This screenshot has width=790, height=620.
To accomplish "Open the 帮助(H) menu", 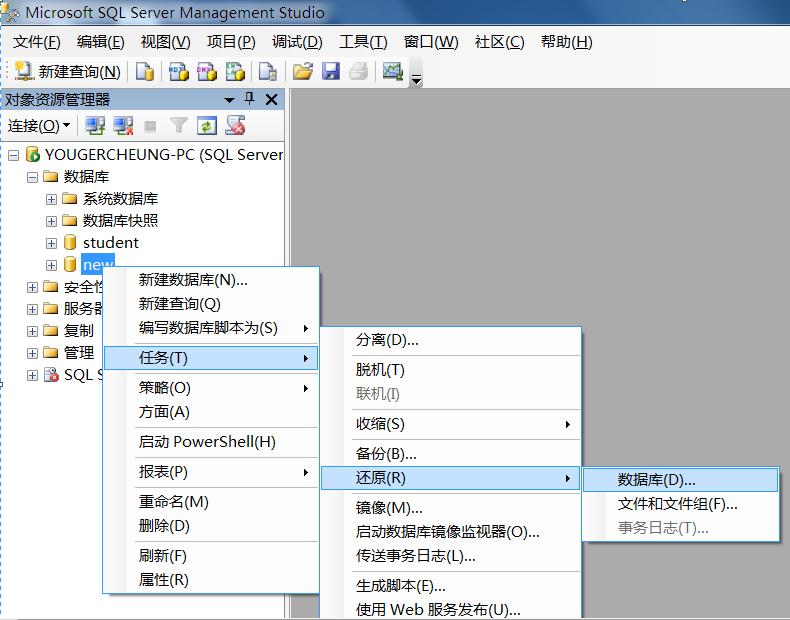I will 567,42.
